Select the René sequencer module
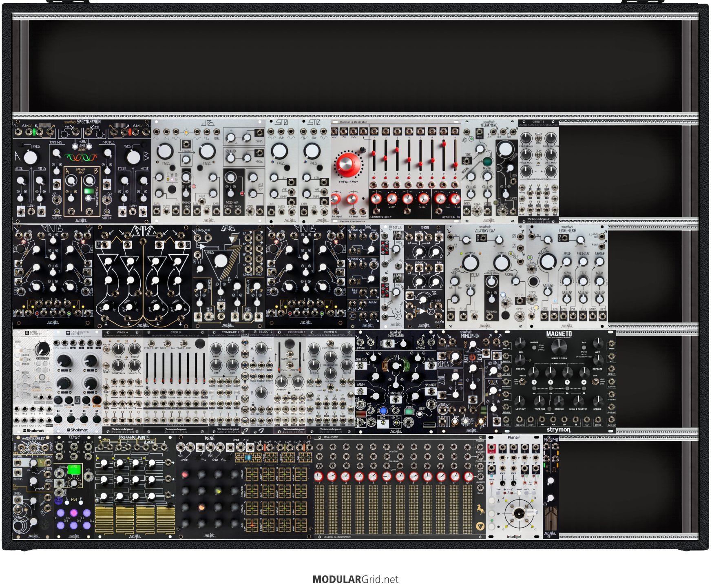 point(245,487)
